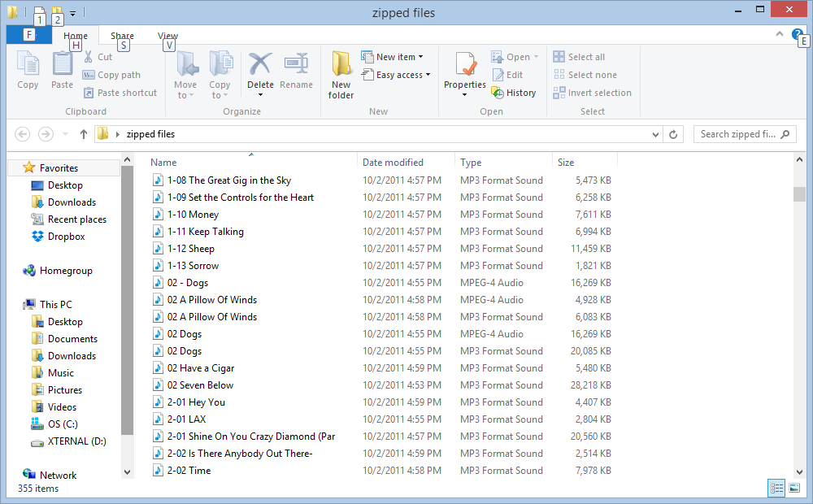Screen dimensions: 813x504
Task: Go up one folder level
Action: pos(84,134)
